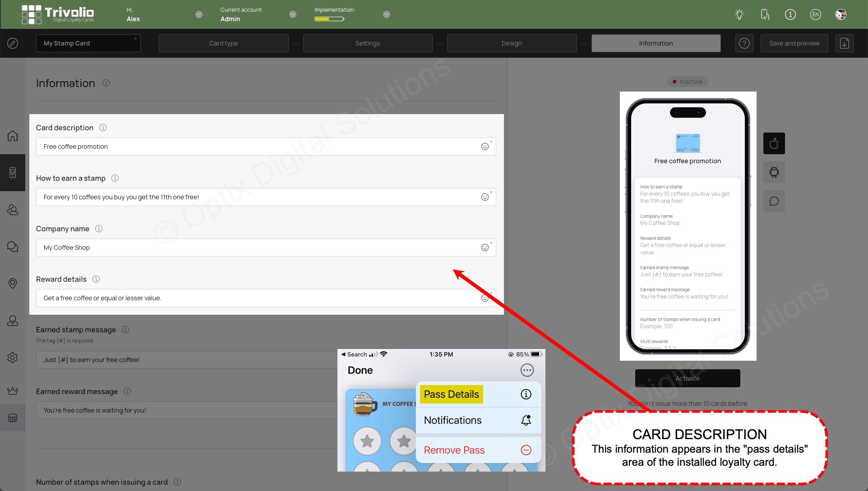
Task: Select the Information step
Action: [656, 43]
